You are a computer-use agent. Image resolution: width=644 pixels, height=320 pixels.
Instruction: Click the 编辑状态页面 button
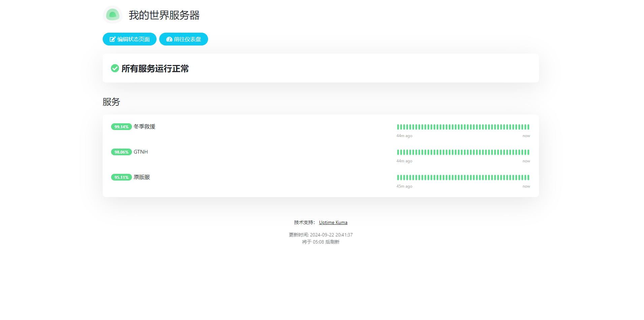130,39
